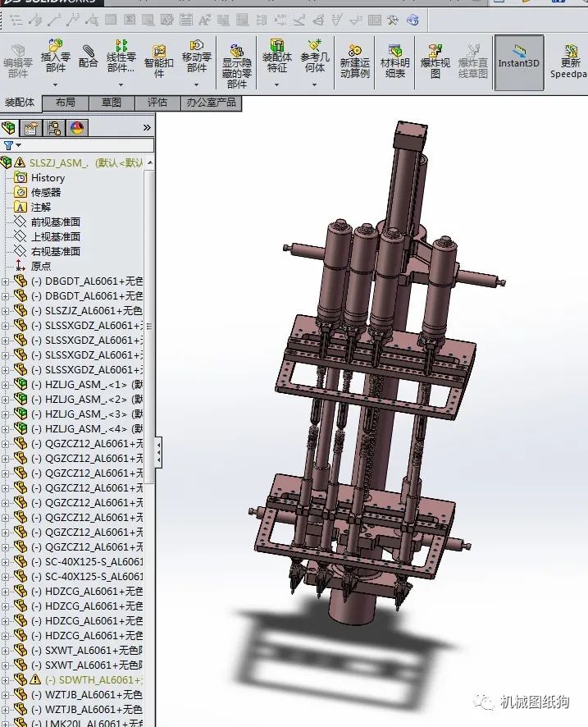Click the Mate (配合) paperclip icon

click(88, 49)
